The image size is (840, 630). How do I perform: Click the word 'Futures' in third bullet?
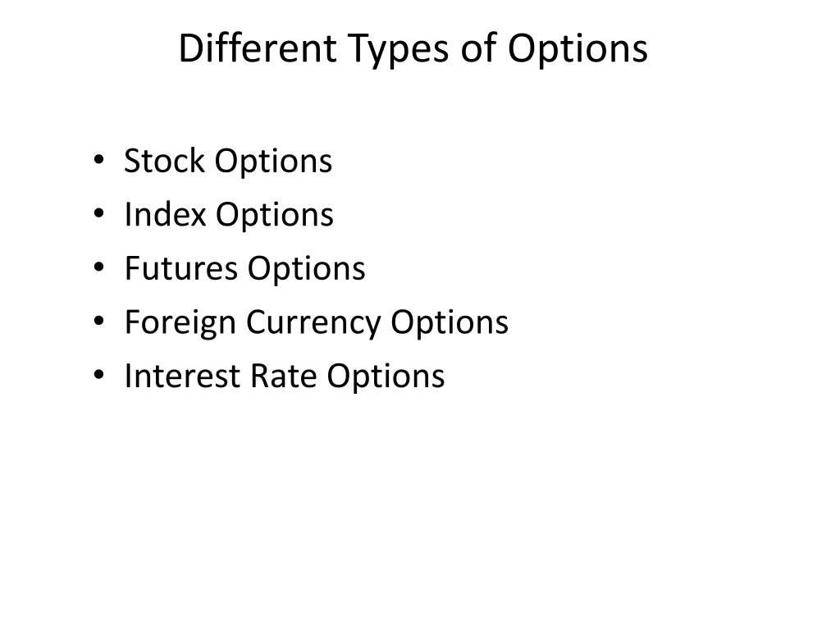pyautogui.click(x=181, y=268)
